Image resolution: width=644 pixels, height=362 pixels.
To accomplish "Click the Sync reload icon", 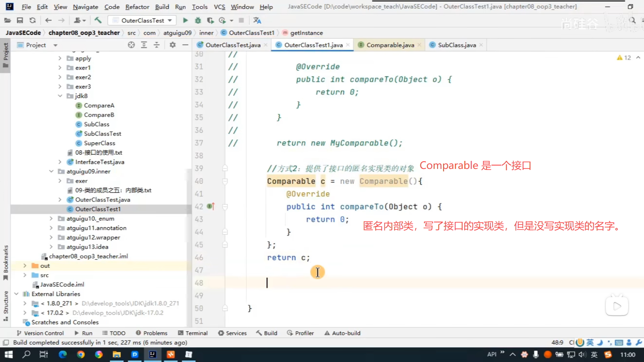I will 33,20.
